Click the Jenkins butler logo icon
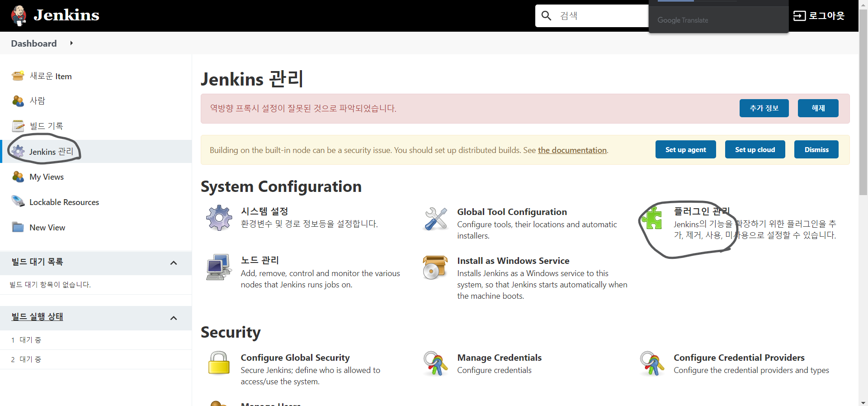Screen dimensions: 868x406 (19, 16)
